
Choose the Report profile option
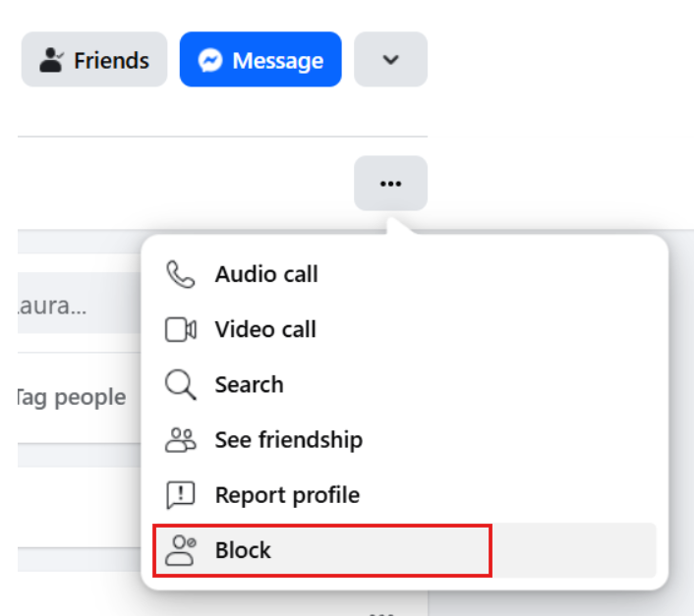pyautogui.click(x=287, y=495)
